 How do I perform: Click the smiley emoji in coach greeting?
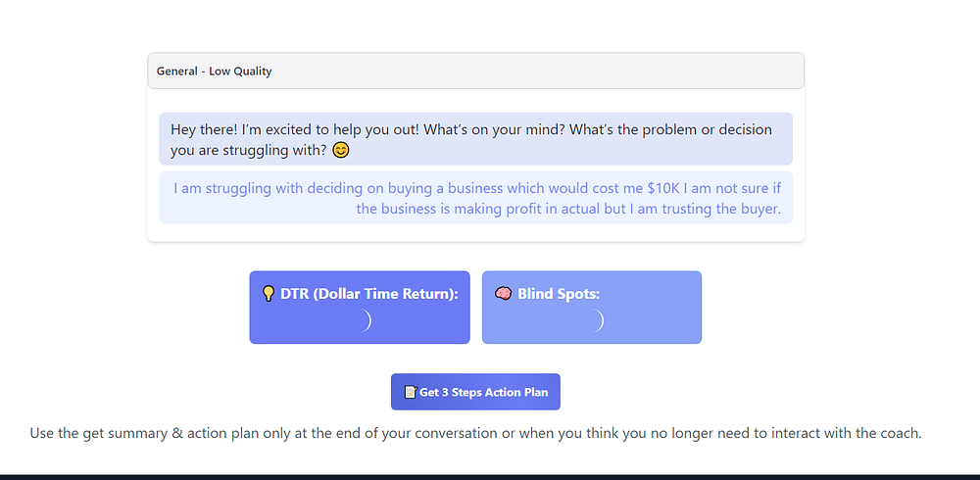[341, 151]
